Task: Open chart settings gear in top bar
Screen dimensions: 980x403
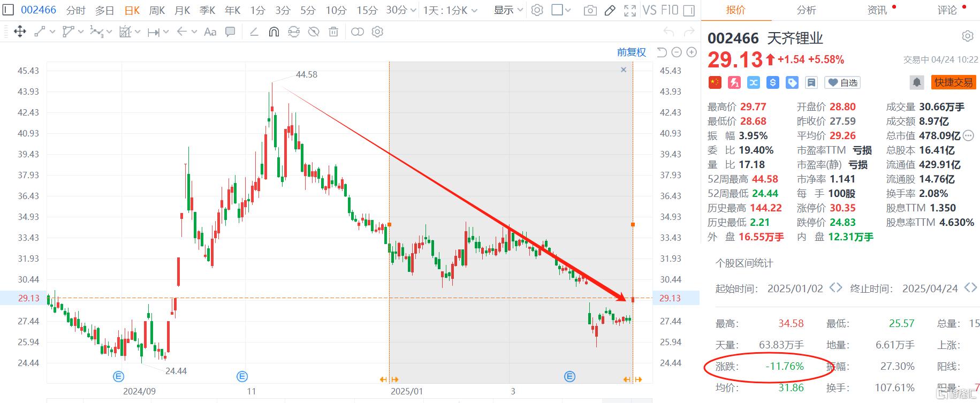Action: point(537,10)
